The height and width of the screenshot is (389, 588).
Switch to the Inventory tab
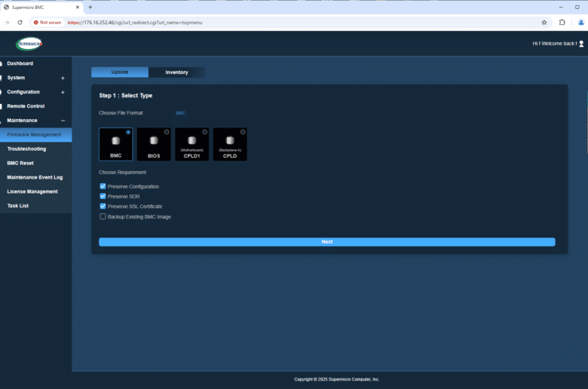tap(176, 72)
